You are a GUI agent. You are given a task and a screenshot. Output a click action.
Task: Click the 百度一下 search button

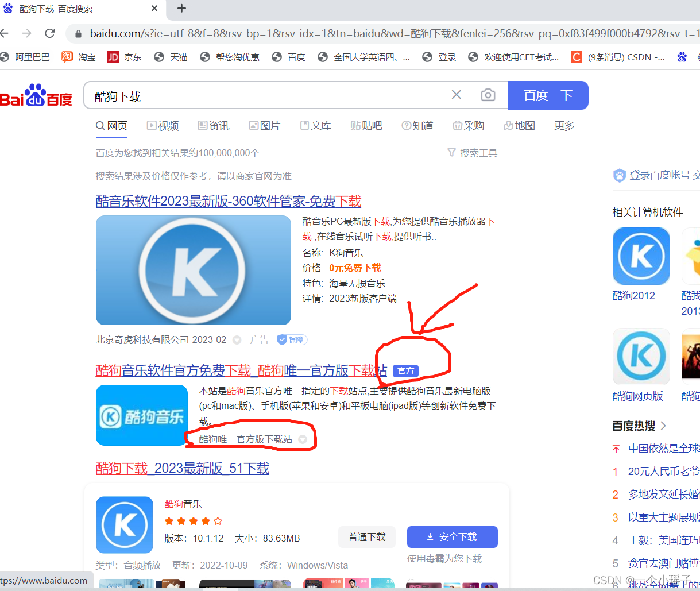pyautogui.click(x=548, y=95)
